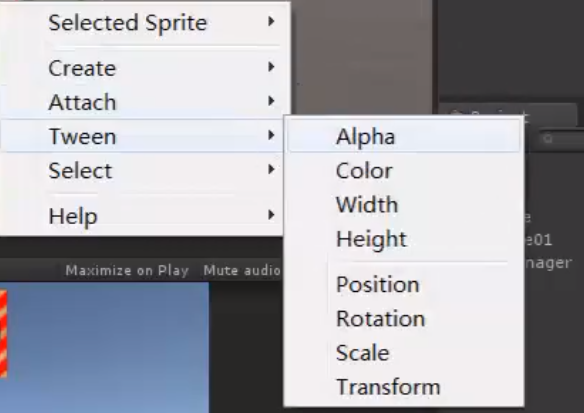Screen dimensions: 584x413
Task: Choose Transform tween option
Action: pos(404,387)
